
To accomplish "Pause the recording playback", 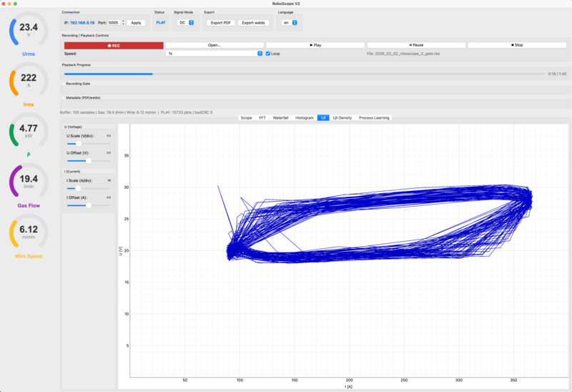I will pyautogui.click(x=416, y=45).
